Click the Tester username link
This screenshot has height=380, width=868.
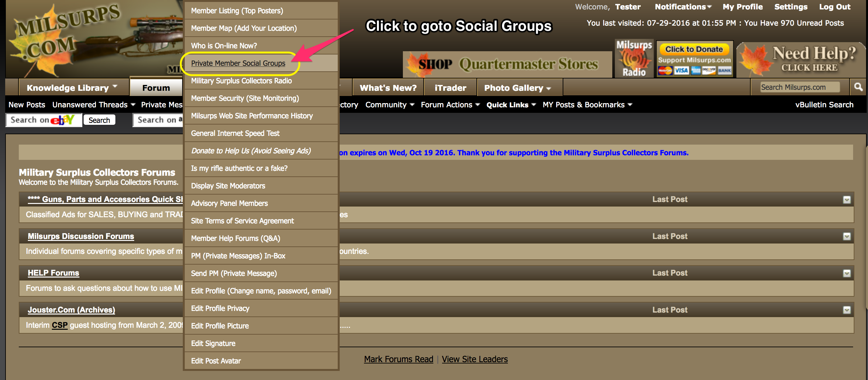coord(628,7)
